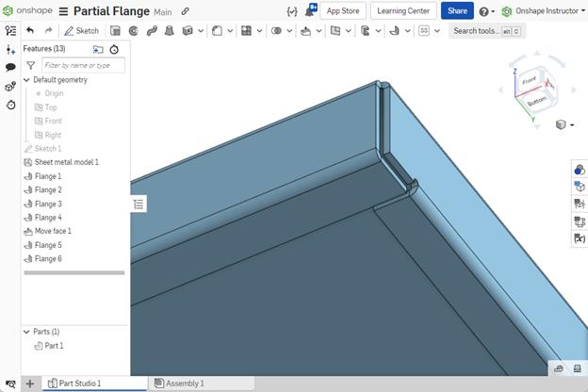Viewport: 588px width, 392px height.
Task: Open the Learning Center
Action: click(401, 11)
